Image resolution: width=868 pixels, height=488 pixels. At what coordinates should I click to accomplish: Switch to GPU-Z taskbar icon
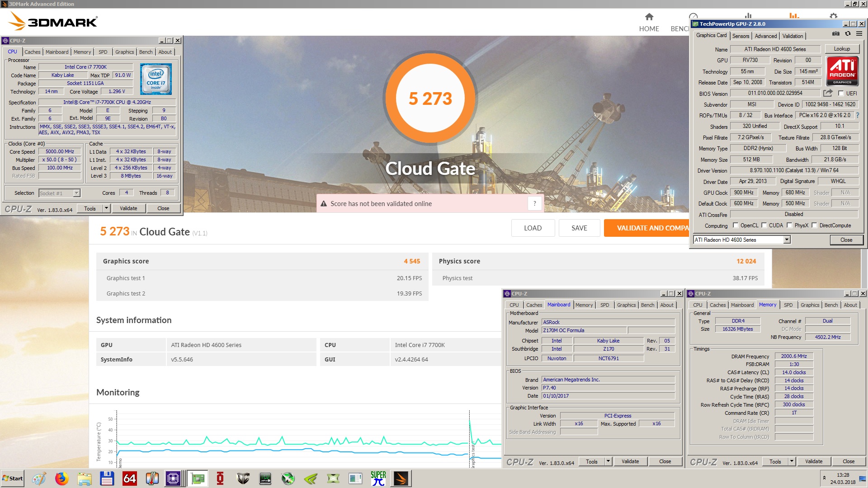click(198, 479)
